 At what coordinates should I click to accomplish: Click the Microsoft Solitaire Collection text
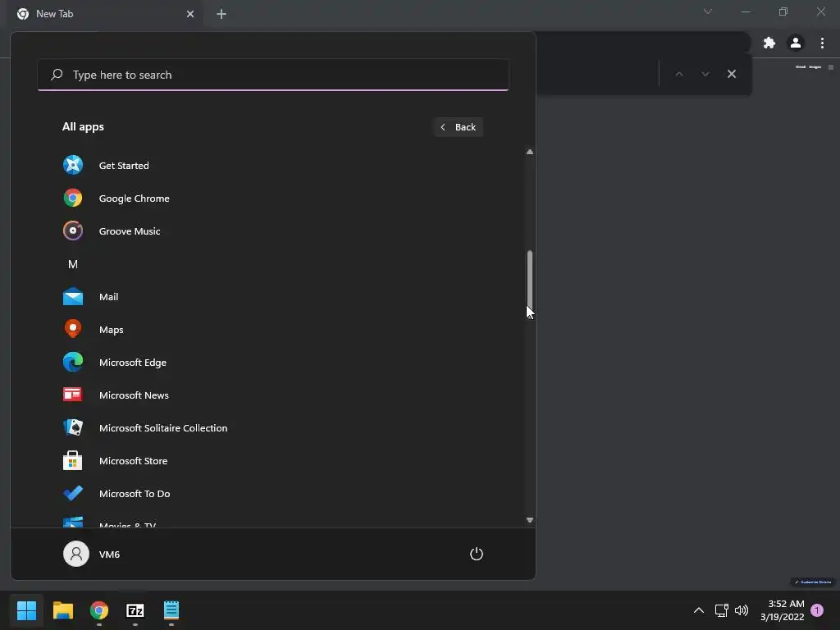163,427
